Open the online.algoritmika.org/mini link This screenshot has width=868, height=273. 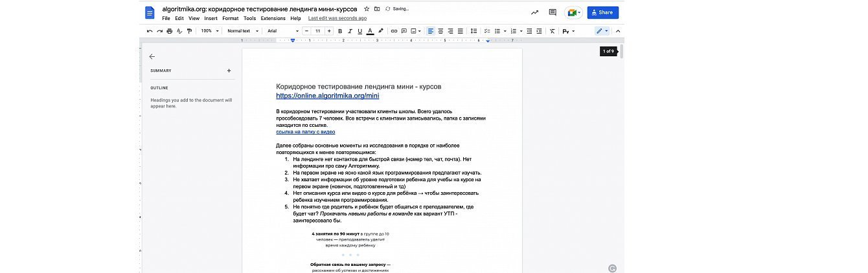(x=328, y=96)
